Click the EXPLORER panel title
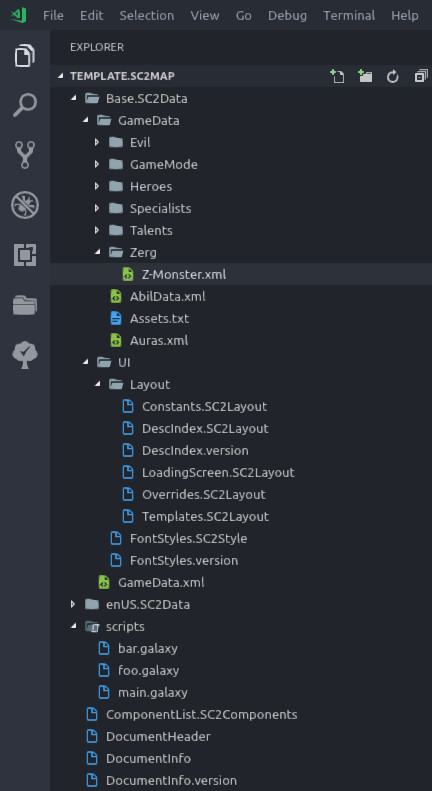This screenshot has height=791, width=432. click(x=97, y=47)
